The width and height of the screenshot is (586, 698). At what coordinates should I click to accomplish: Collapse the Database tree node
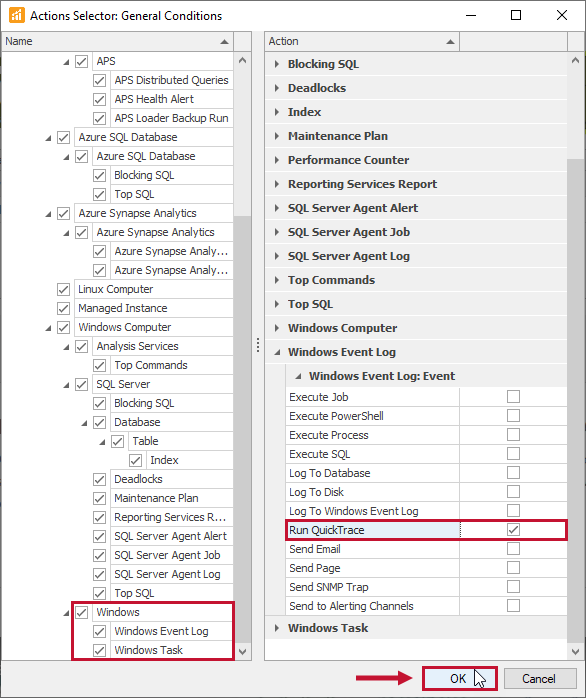tap(84, 423)
